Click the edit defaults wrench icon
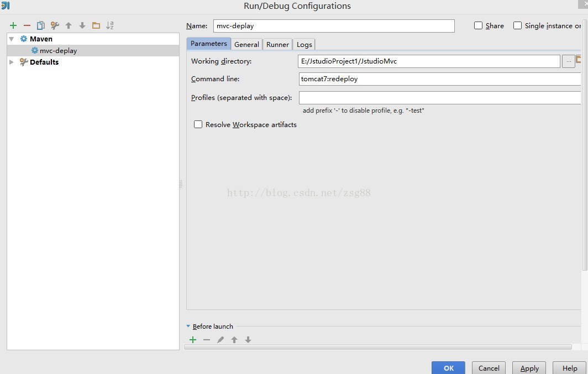The height and width of the screenshot is (374, 588). coord(55,25)
